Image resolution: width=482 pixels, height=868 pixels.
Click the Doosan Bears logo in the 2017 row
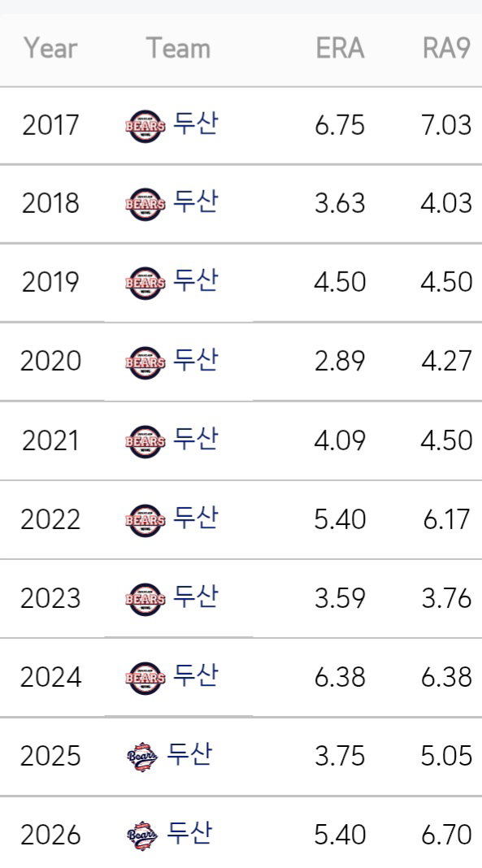click(145, 126)
